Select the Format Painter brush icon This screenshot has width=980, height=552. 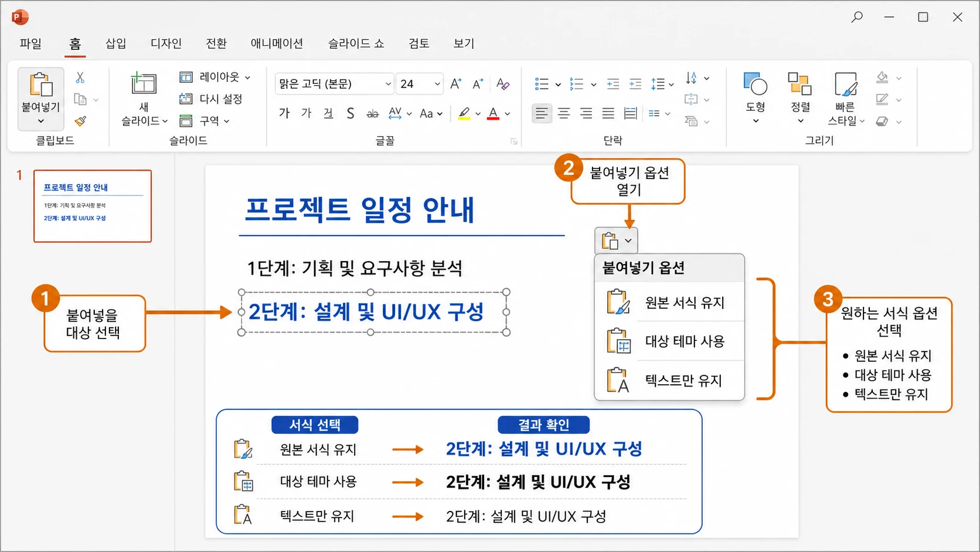(x=80, y=121)
